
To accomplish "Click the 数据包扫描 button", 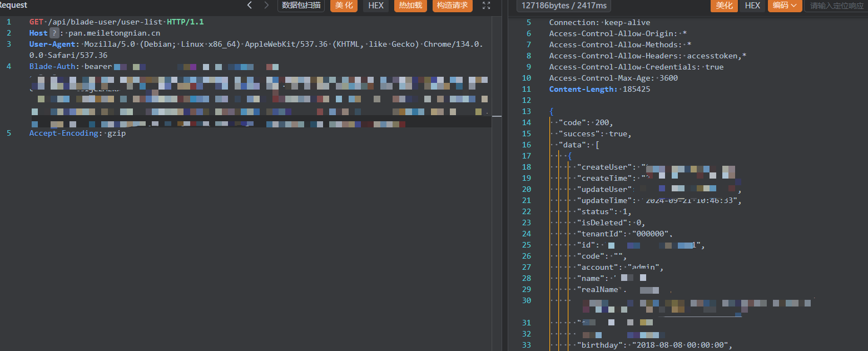I will coord(301,6).
